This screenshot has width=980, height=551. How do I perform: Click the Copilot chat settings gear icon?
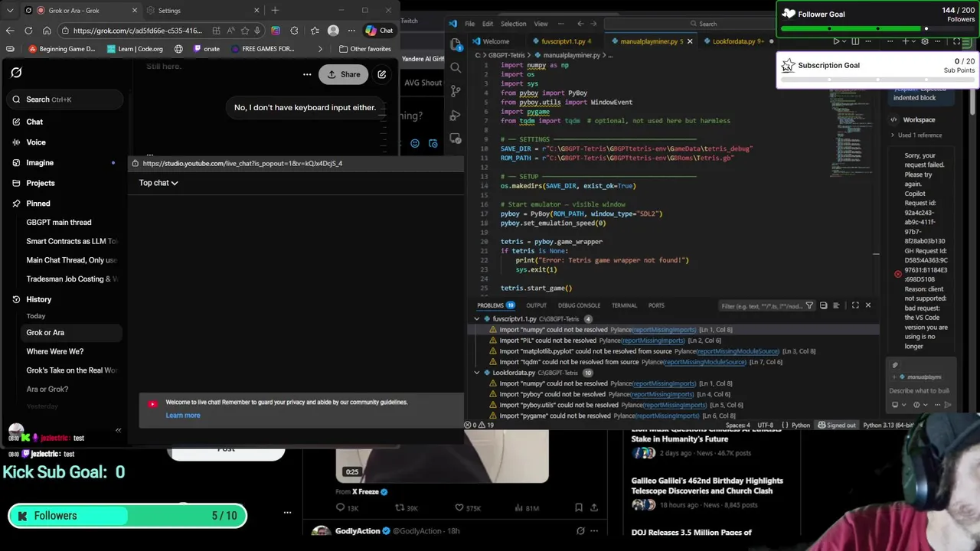click(926, 41)
